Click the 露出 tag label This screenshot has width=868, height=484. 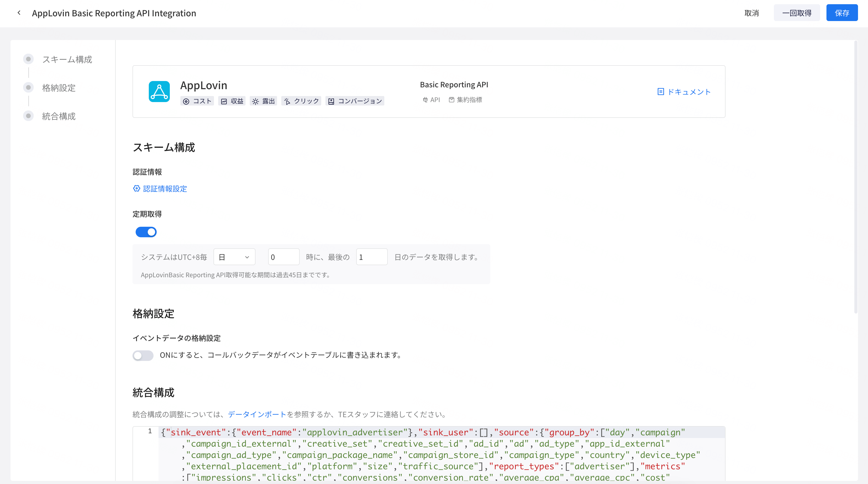click(269, 101)
